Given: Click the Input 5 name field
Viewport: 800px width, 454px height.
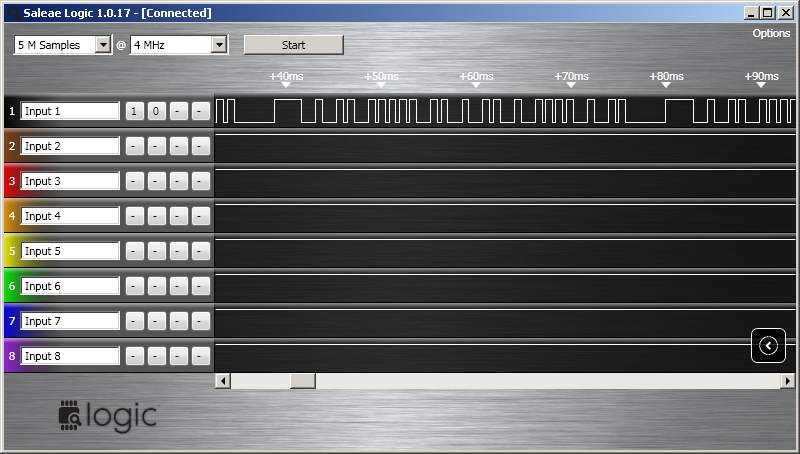Looking at the screenshot, I should 70,251.
